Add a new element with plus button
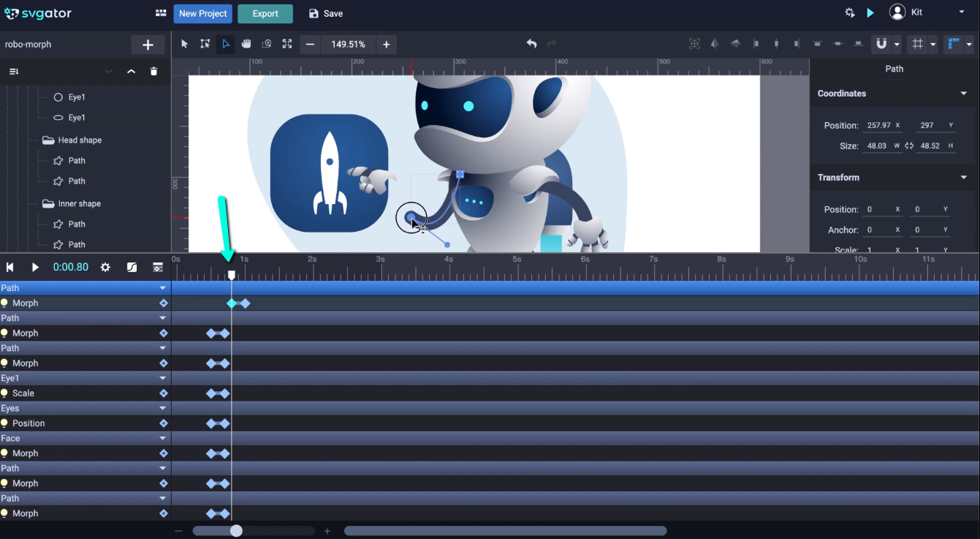Screen dimensions: 980x539 (148, 45)
